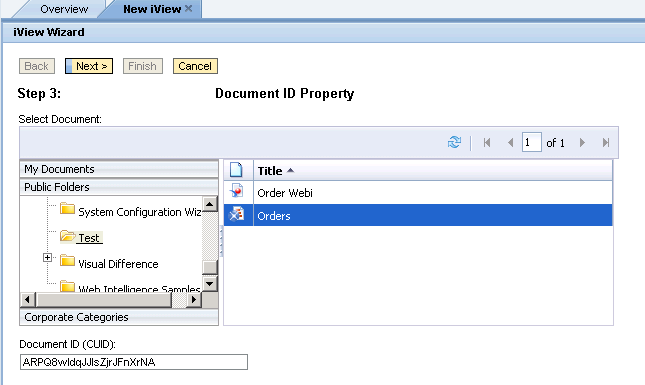Close the New iView tab
Screen dimensions: 645x385
[x=188, y=8]
